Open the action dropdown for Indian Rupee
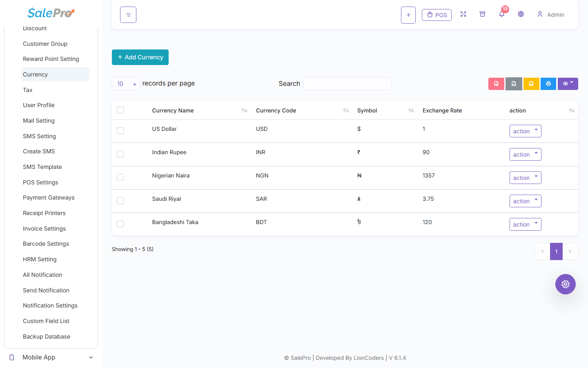Viewport: 588px width, 368px height. point(525,154)
